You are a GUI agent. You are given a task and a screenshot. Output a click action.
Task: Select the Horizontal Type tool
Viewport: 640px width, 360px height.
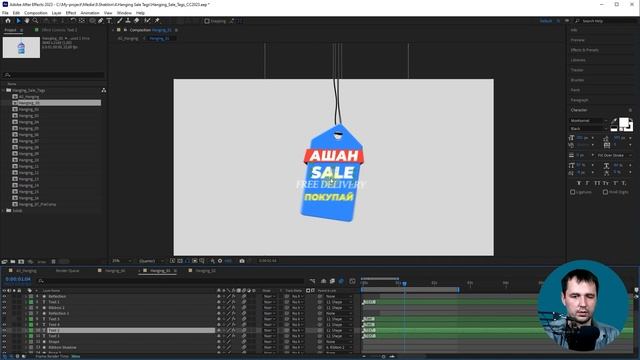click(x=109, y=20)
